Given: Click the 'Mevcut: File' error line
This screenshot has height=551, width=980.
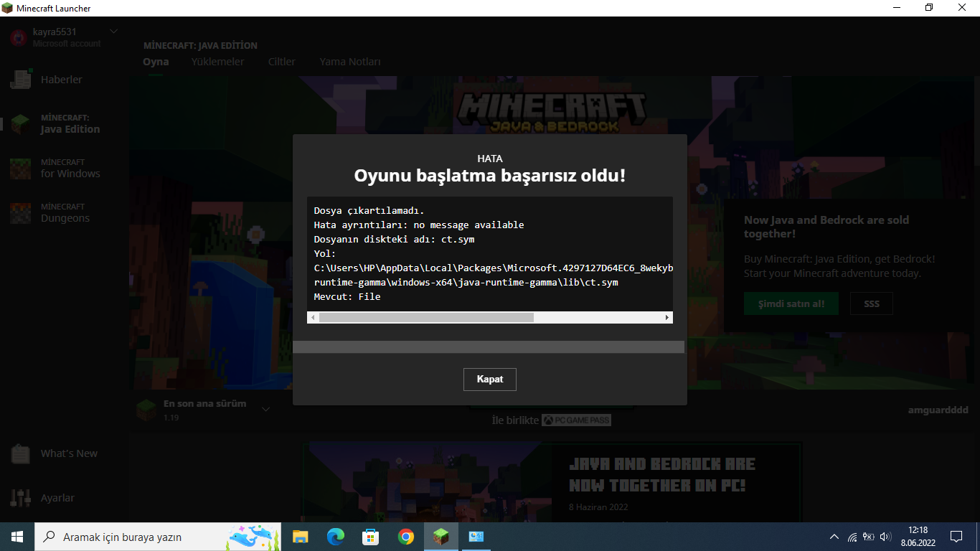Looking at the screenshot, I should [347, 296].
